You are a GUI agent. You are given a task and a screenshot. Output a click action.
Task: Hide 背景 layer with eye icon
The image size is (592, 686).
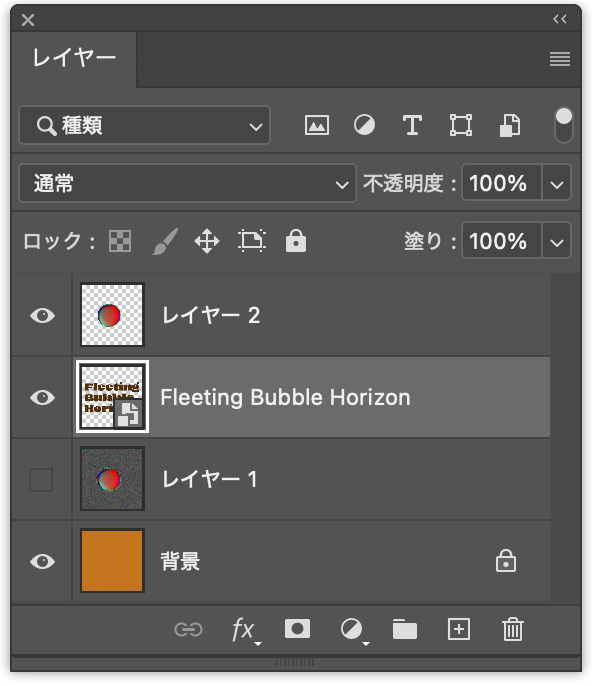[42, 561]
